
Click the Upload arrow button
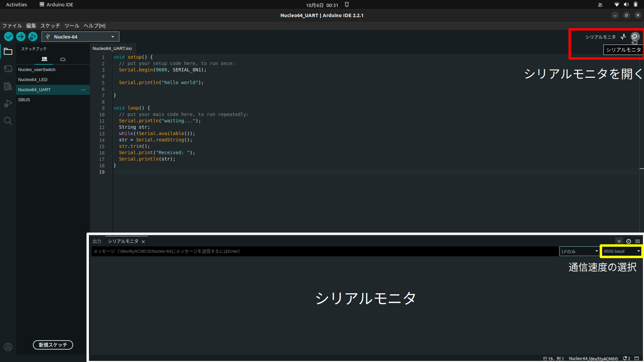click(x=21, y=37)
